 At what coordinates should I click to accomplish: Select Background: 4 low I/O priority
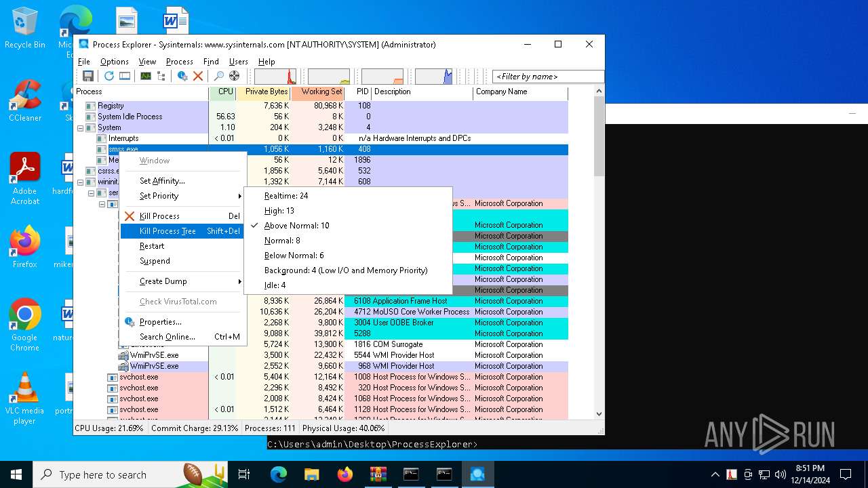tap(348, 270)
